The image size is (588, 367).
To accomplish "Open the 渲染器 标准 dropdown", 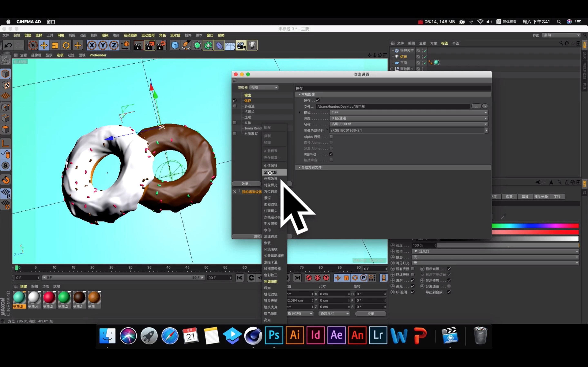I will tap(264, 87).
